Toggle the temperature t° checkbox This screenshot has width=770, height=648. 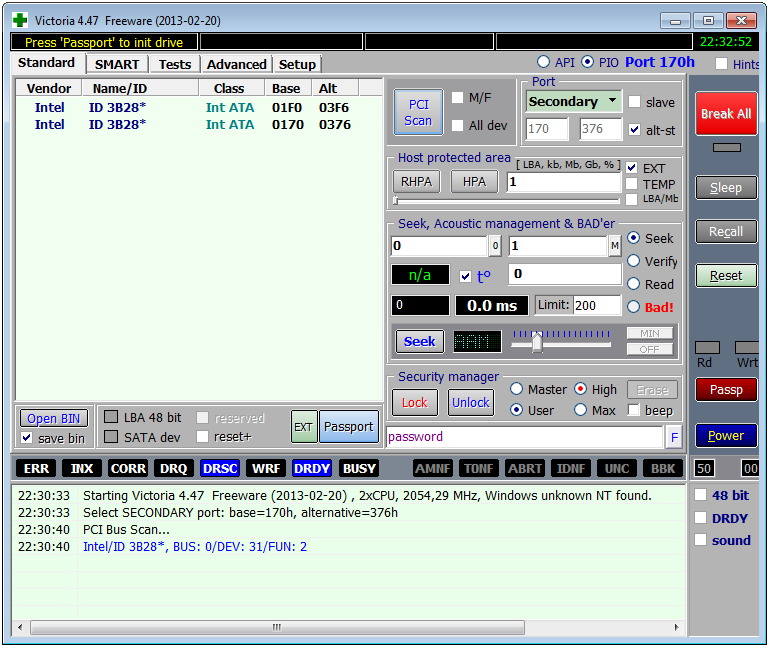coord(466,276)
